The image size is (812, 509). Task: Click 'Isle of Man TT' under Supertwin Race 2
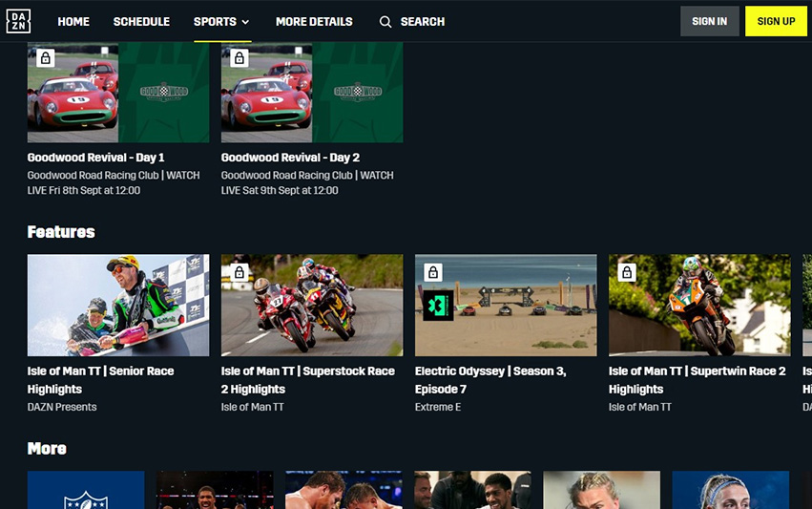639,407
